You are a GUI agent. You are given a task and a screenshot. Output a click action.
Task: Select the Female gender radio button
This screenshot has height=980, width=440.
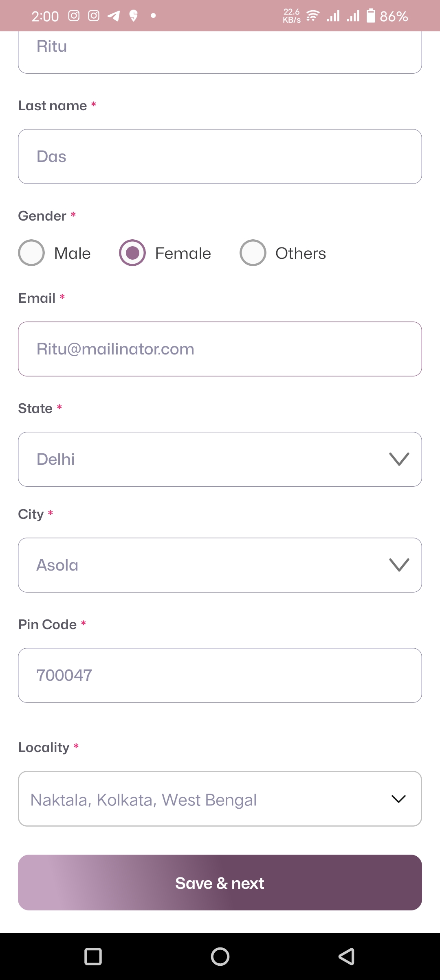(132, 253)
